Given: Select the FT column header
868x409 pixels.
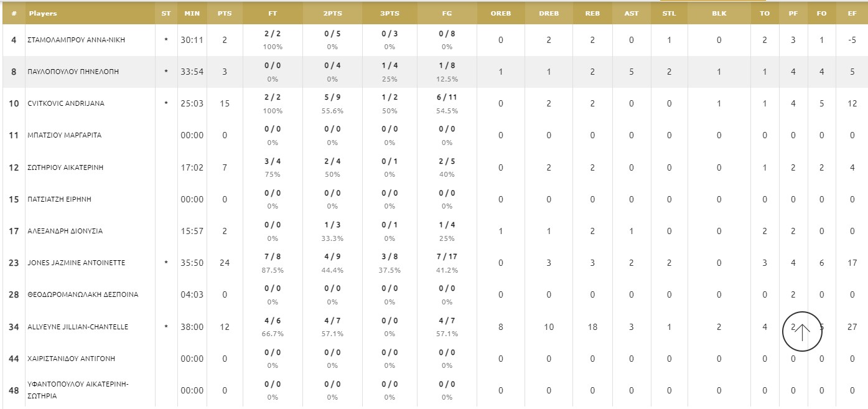Looking at the screenshot, I should [x=273, y=13].
